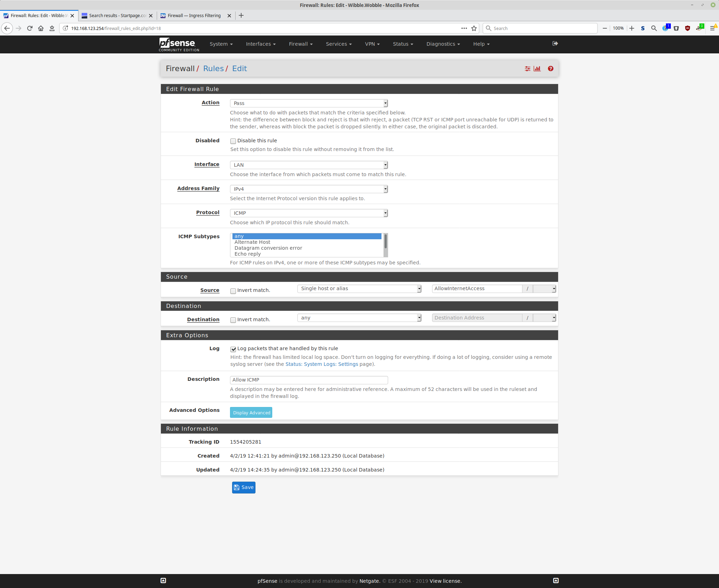
Task: Open related settings sliders icon
Action: (527, 69)
